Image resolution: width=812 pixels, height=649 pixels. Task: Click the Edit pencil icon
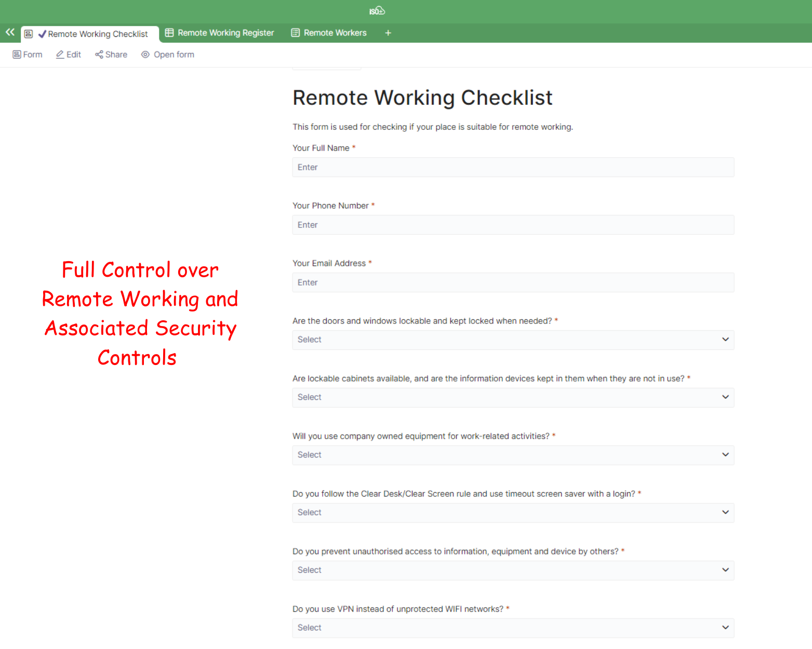60,55
